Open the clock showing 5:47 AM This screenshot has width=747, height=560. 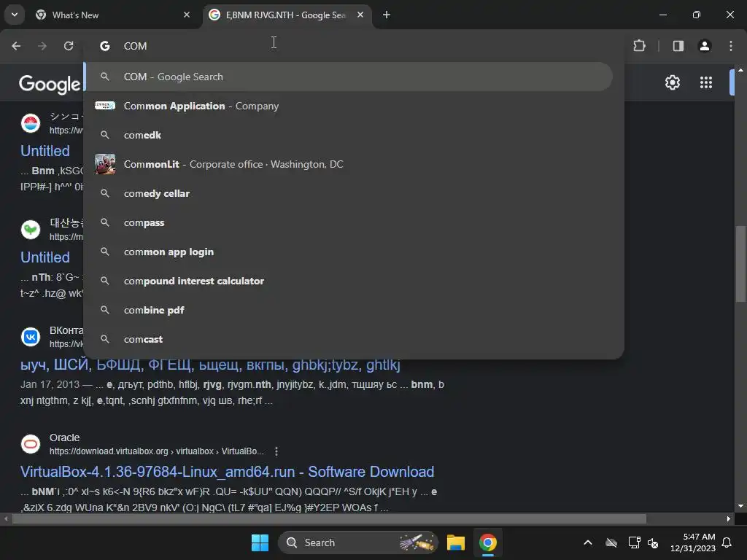[x=693, y=542]
